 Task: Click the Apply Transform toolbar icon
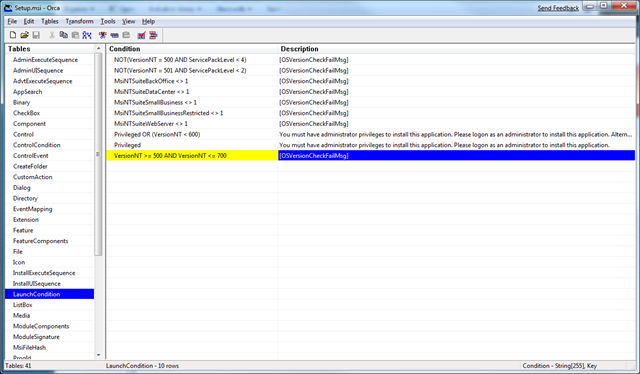click(x=114, y=35)
